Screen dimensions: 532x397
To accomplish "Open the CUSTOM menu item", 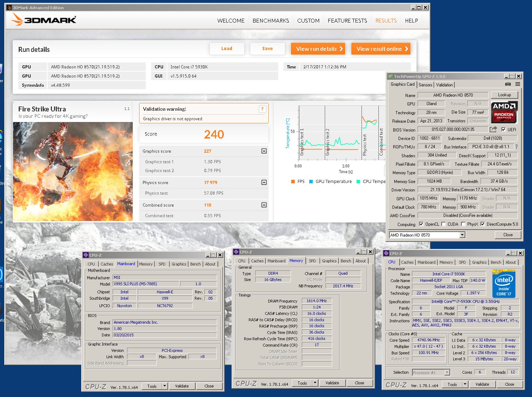I will point(308,21).
